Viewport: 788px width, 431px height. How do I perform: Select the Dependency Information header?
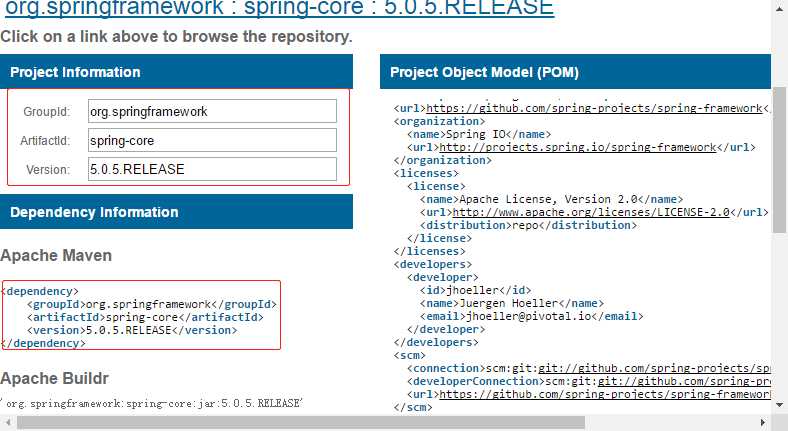(176, 212)
